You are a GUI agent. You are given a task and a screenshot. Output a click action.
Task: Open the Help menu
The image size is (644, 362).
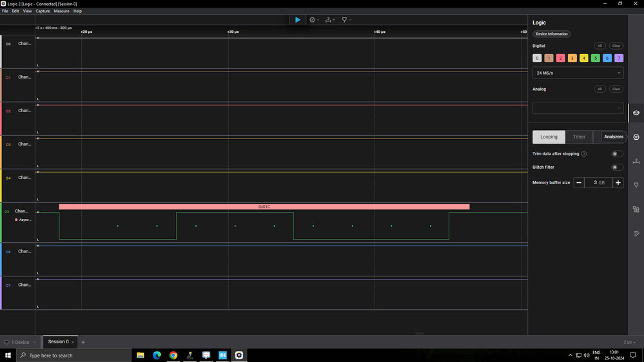(77, 11)
